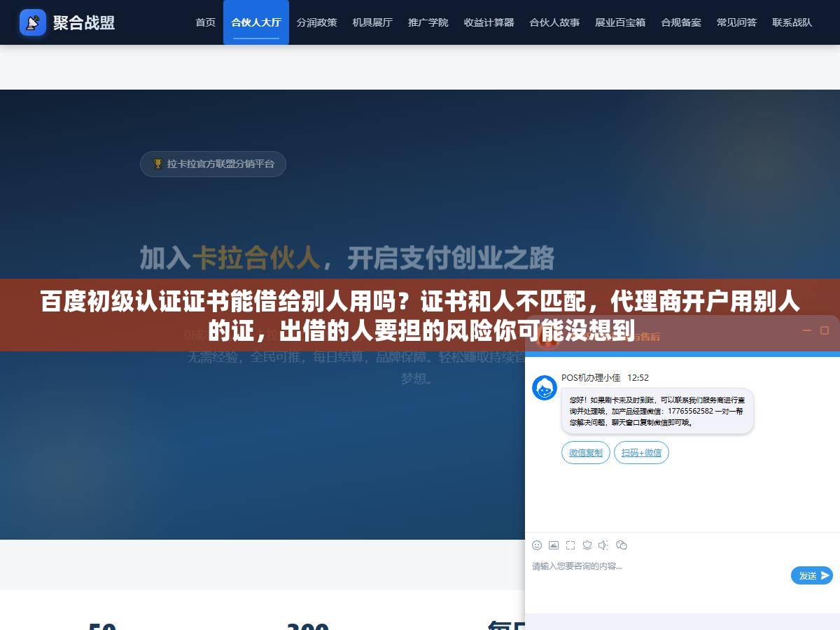Click the WeChat icon in chat toolbar
The image size is (840, 630).
coord(622,545)
